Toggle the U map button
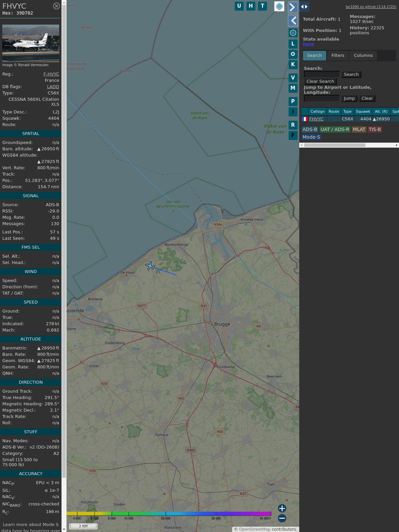The image size is (399, 532). pyautogui.click(x=239, y=6)
